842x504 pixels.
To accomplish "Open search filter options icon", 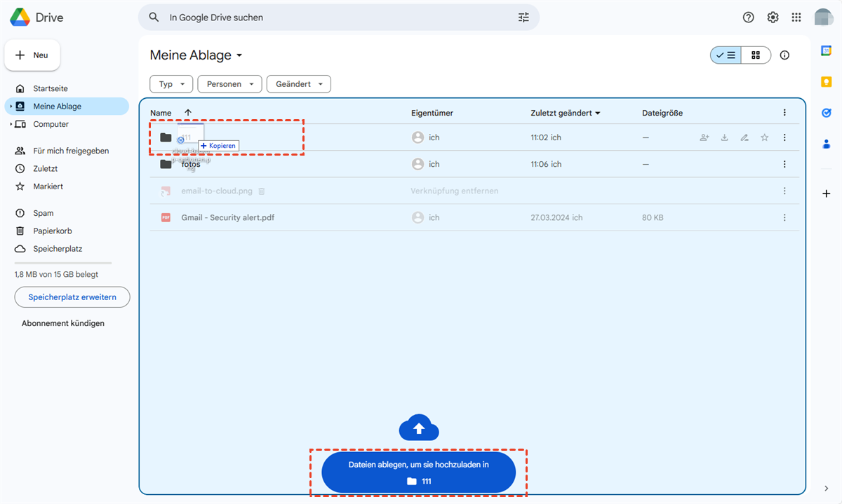I will point(523,18).
